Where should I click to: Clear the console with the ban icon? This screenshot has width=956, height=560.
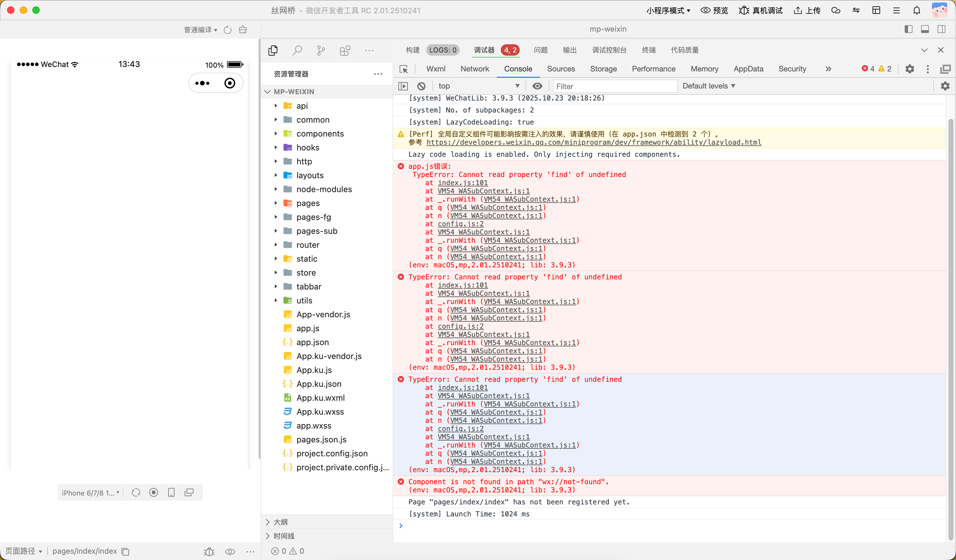(x=421, y=86)
